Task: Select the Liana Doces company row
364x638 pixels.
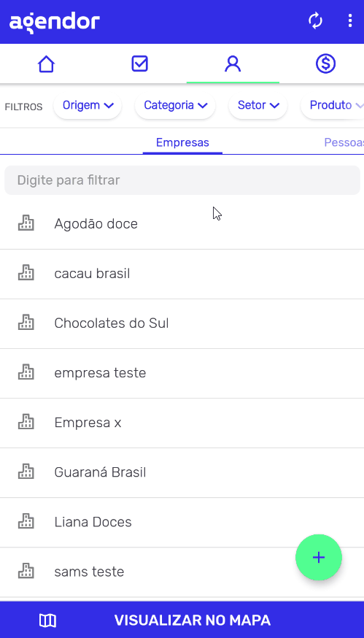Action: pos(182,522)
